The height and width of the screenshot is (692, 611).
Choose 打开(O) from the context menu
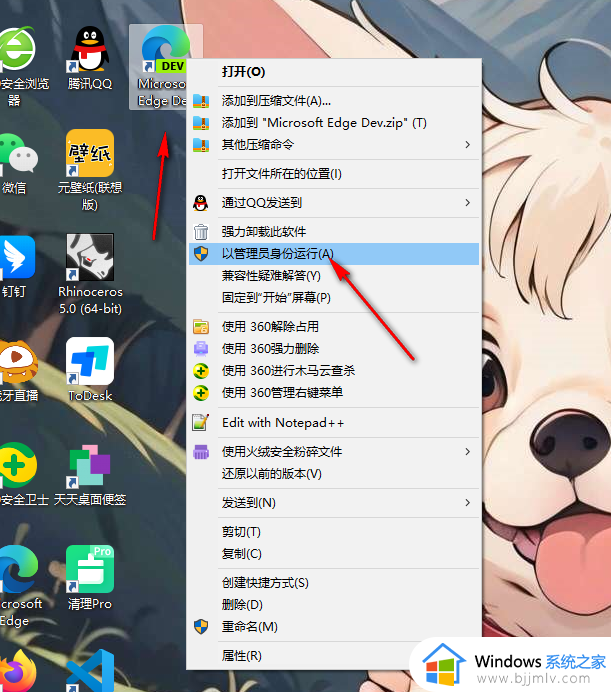[334, 72]
